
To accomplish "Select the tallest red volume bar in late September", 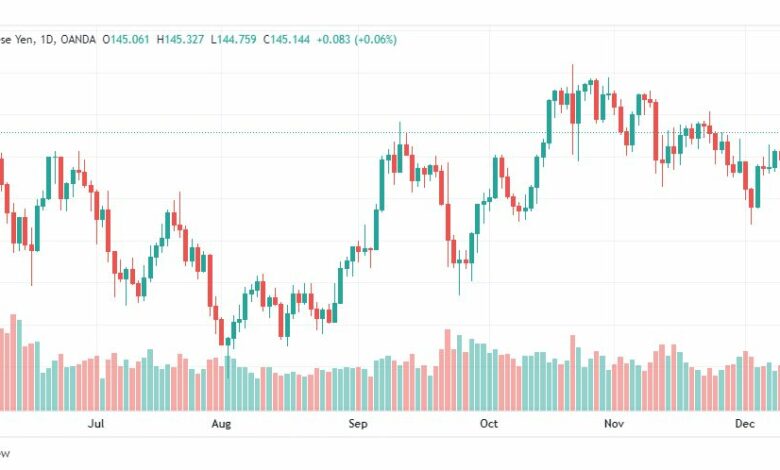I will click(447, 370).
